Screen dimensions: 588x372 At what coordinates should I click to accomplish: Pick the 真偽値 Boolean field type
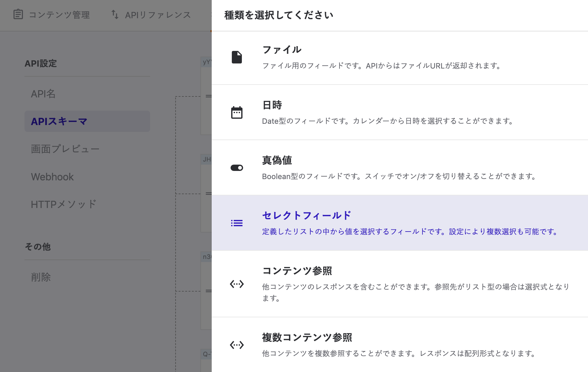[277, 160]
